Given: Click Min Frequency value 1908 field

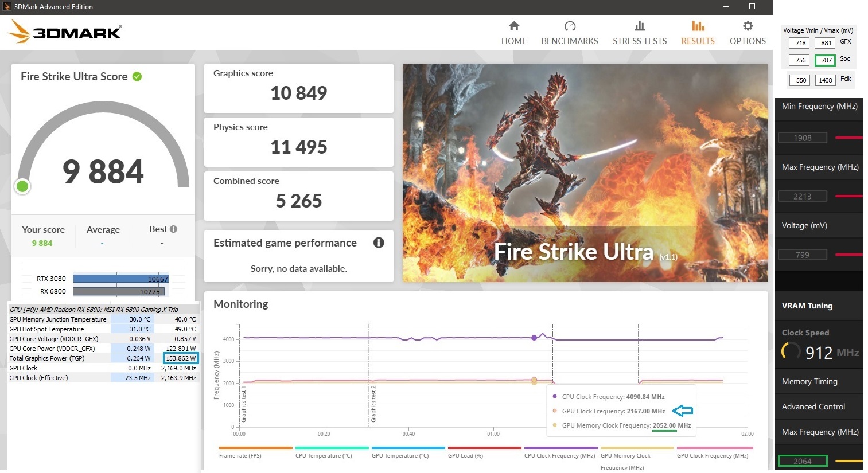Looking at the screenshot, I should pos(803,138).
